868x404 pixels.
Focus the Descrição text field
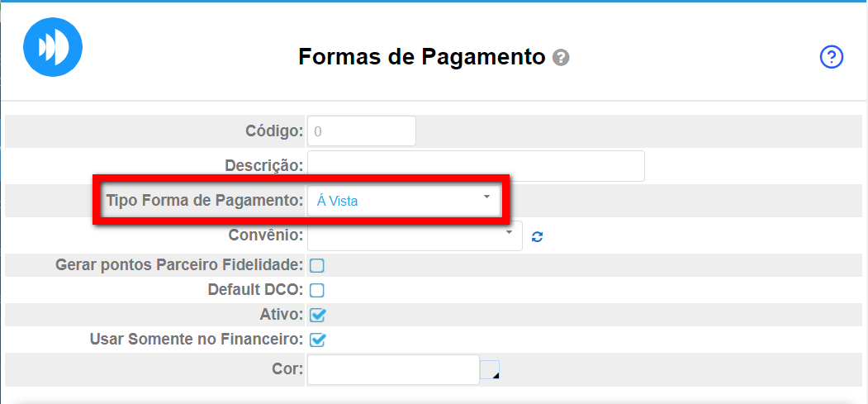click(476, 166)
